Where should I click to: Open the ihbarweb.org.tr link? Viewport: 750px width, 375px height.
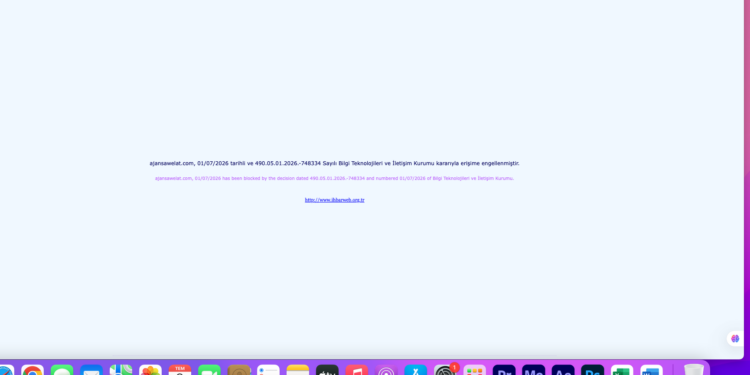[334, 200]
